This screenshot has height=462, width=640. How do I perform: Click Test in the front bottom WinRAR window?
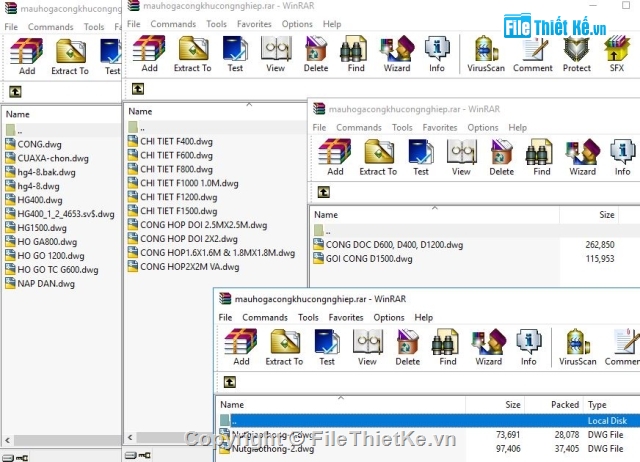click(327, 347)
